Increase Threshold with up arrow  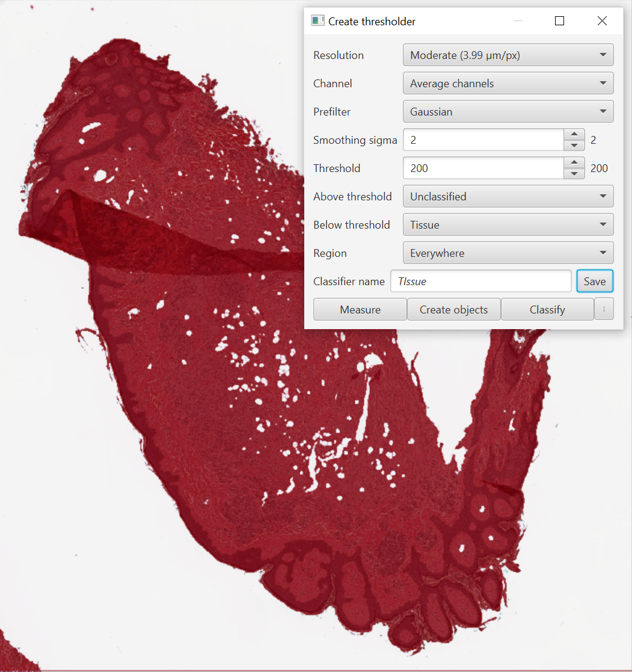574,162
